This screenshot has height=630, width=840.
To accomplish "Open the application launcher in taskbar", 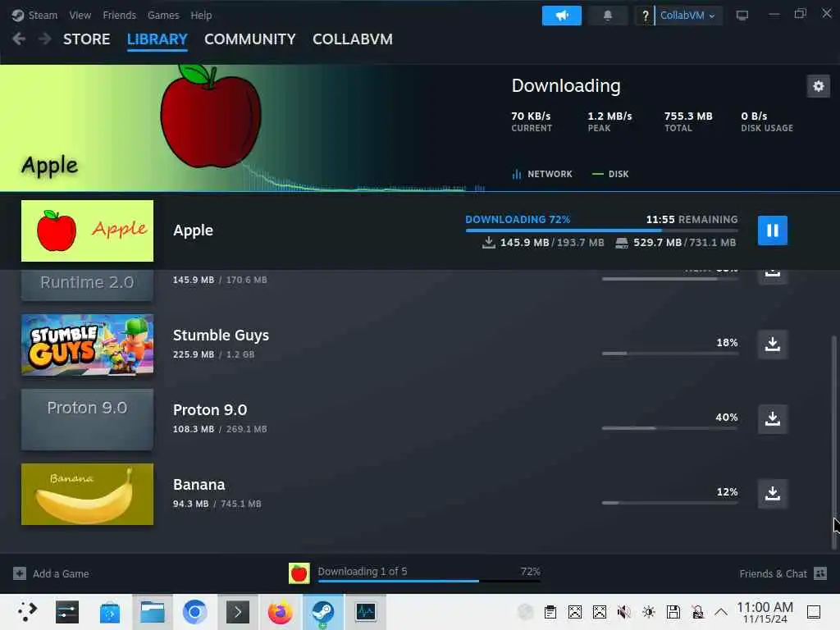I will point(26,611).
